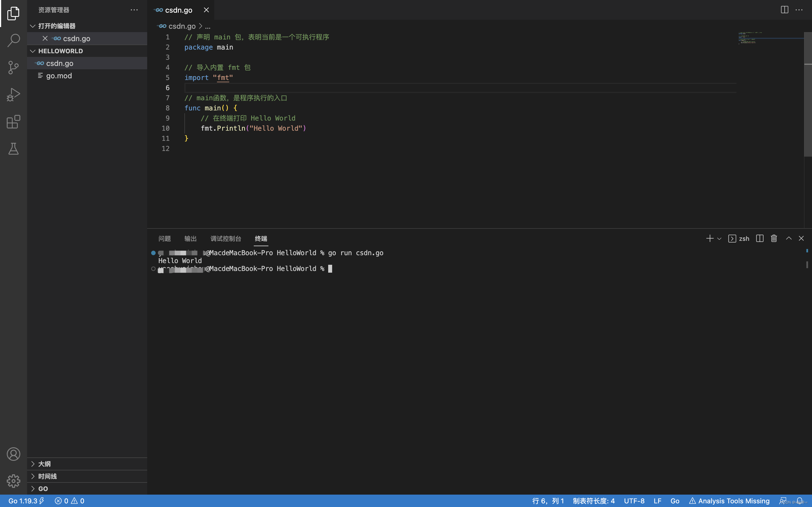812x507 pixels.
Task: Split the editor to the right
Action: 784,10
